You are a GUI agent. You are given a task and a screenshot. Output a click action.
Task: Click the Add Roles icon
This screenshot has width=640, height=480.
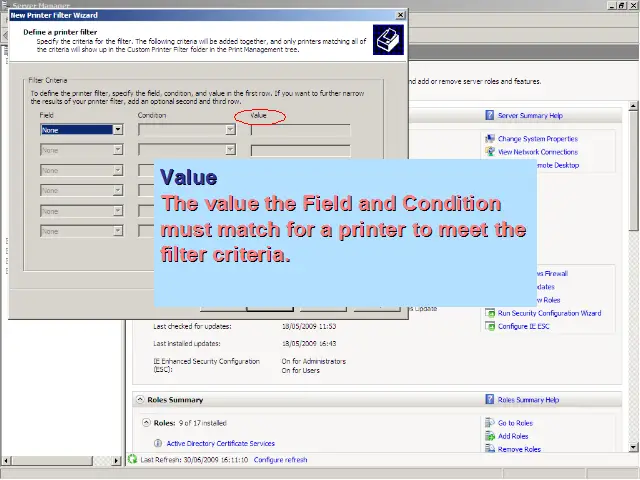[x=490, y=436]
